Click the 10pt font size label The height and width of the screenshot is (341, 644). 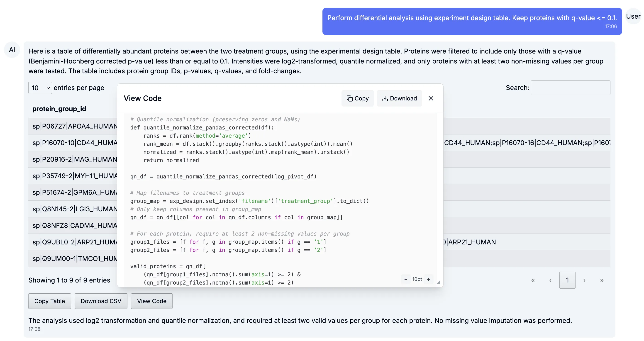(x=417, y=279)
